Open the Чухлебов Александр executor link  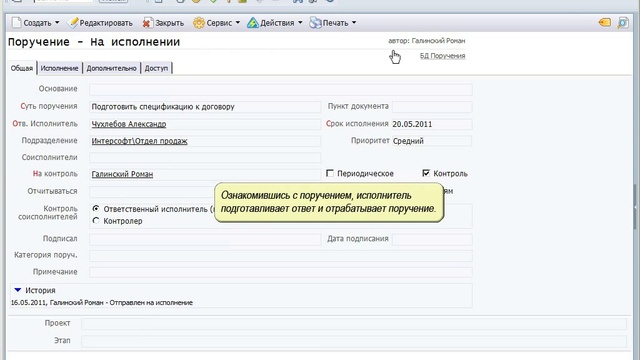pos(129,124)
